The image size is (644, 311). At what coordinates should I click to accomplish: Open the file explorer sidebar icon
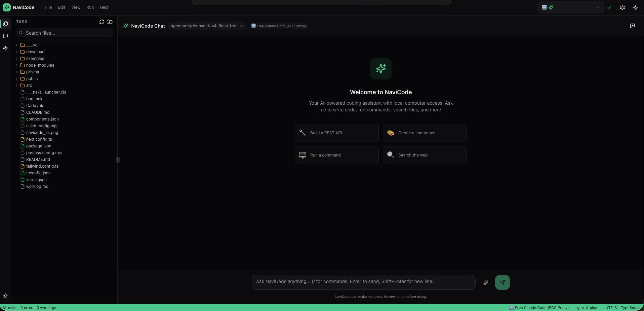click(x=5, y=24)
